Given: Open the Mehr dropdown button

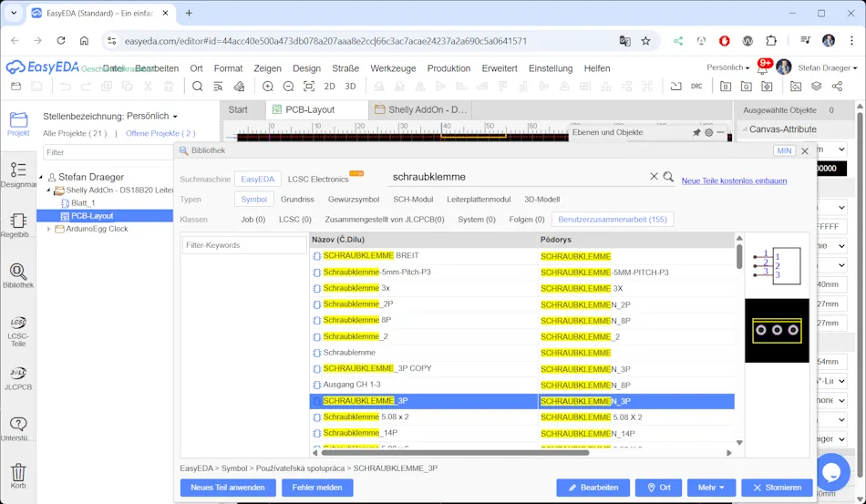Looking at the screenshot, I should coord(711,488).
